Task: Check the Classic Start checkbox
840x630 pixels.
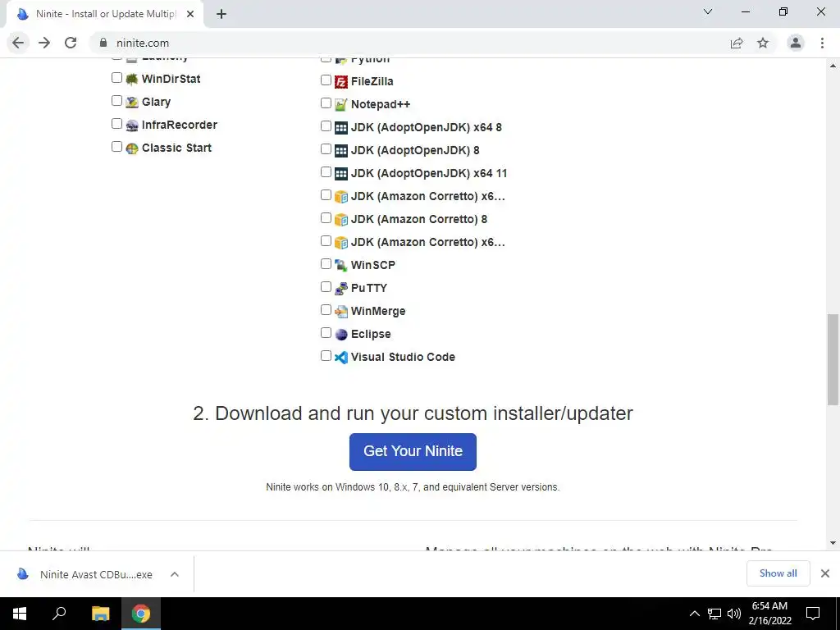Action: point(116,147)
